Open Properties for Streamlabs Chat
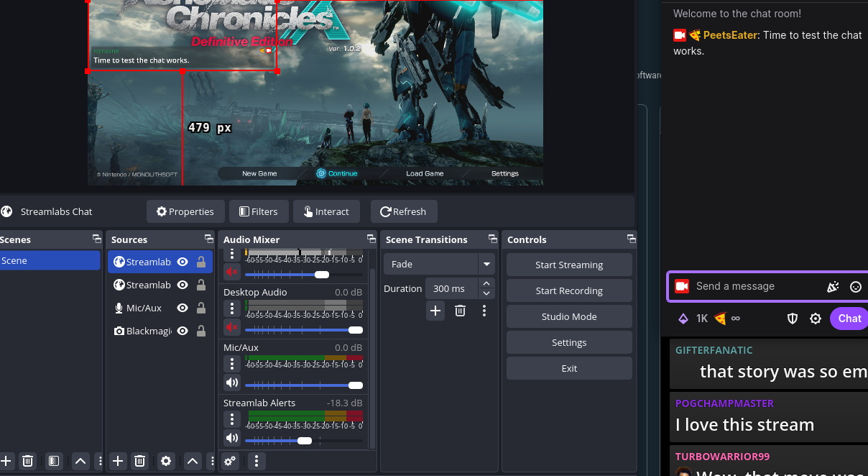Image resolution: width=868 pixels, height=476 pixels. click(185, 211)
